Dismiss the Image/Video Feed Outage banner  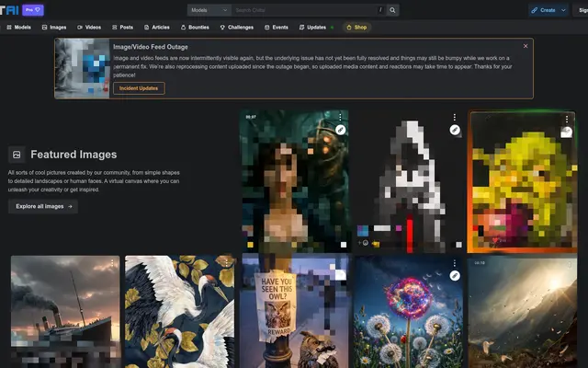pyautogui.click(x=526, y=45)
